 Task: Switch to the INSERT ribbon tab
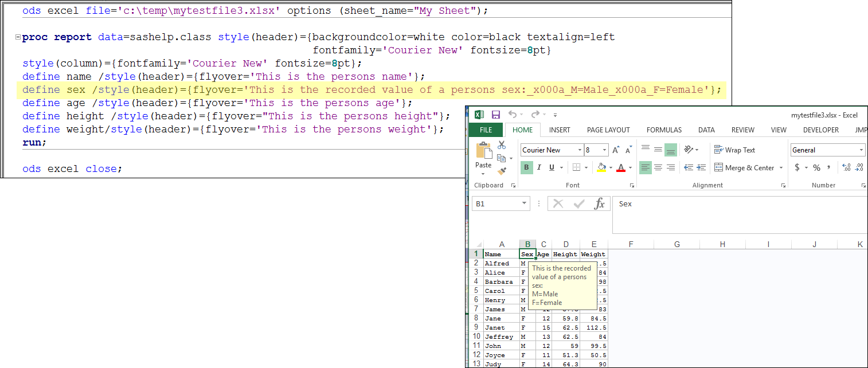click(x=559, y=130)
